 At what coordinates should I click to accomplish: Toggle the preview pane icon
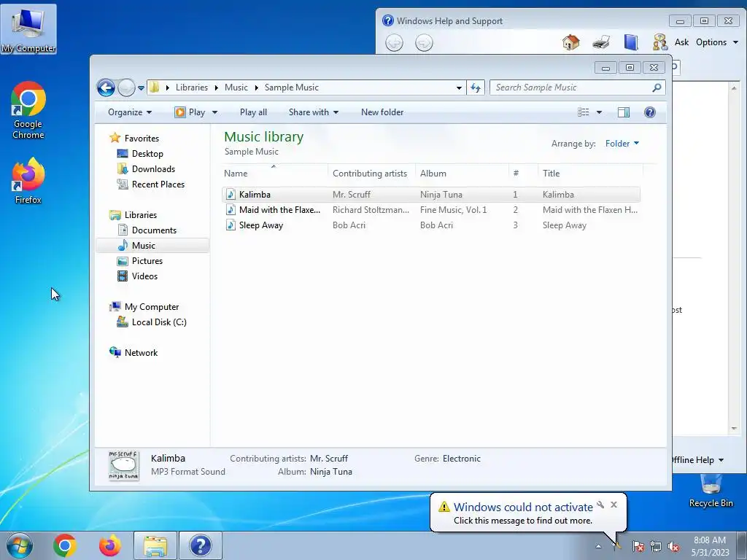click(623, 112)
